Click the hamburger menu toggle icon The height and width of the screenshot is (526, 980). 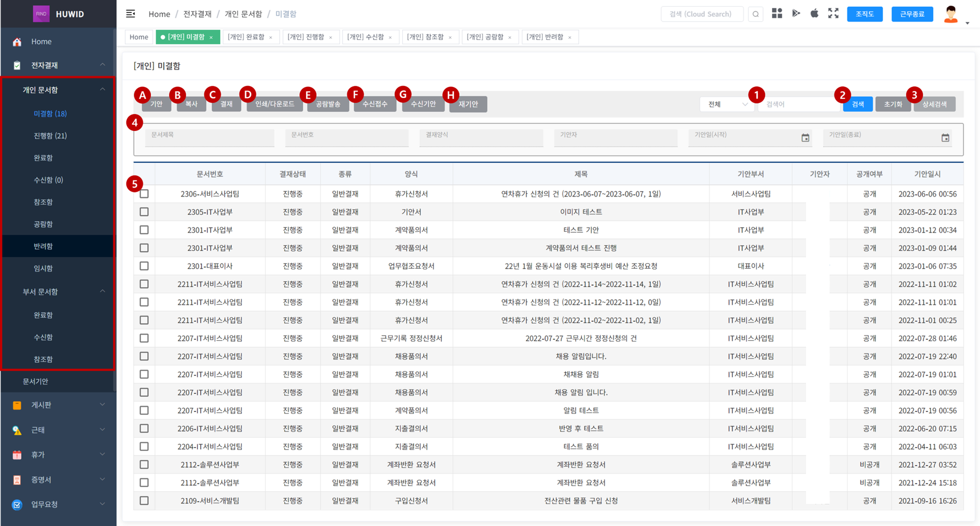coord(130,14)
